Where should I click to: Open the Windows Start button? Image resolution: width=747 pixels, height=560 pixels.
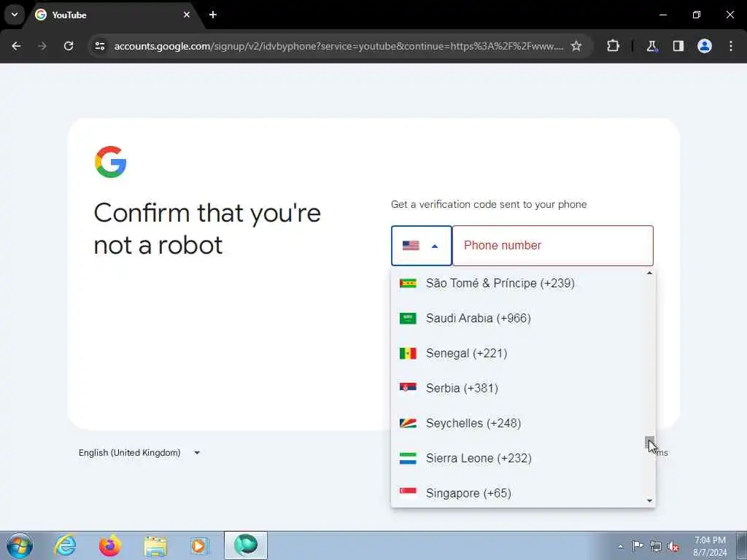(19, 545)
